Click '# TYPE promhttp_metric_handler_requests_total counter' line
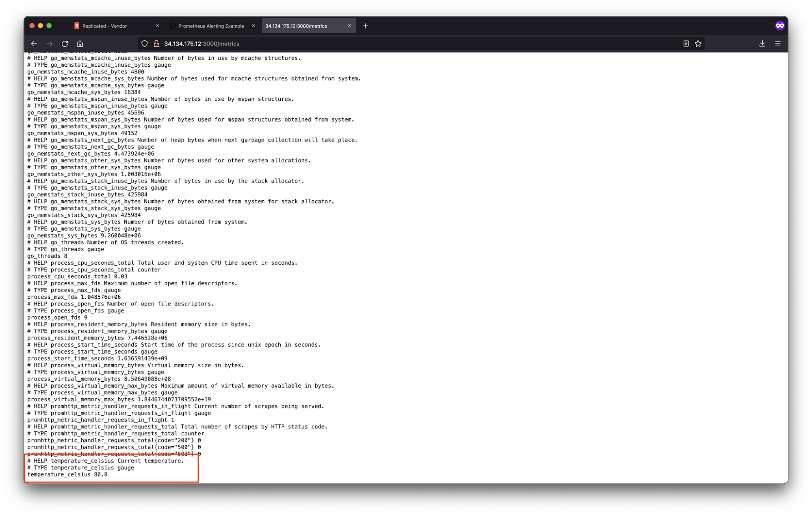 pos(116,433)
